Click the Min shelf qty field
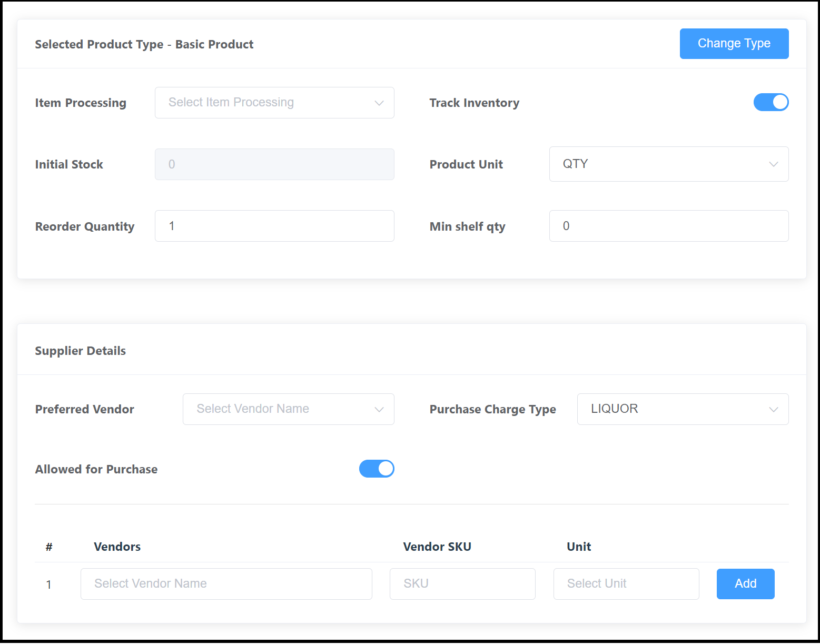Screen dimensions: 820x644 pyautogui.click(x=668, y=226)
